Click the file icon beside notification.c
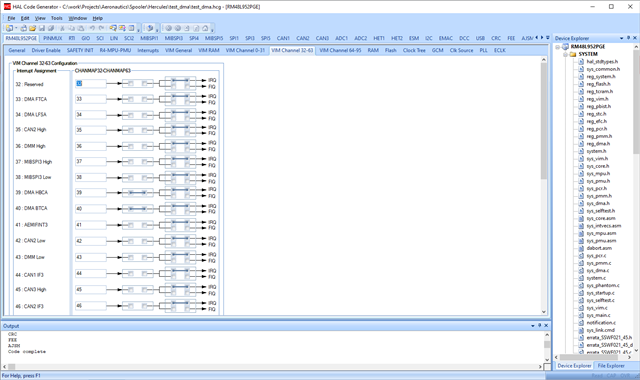This screenshot has height=380, width=640. point(581,322)
